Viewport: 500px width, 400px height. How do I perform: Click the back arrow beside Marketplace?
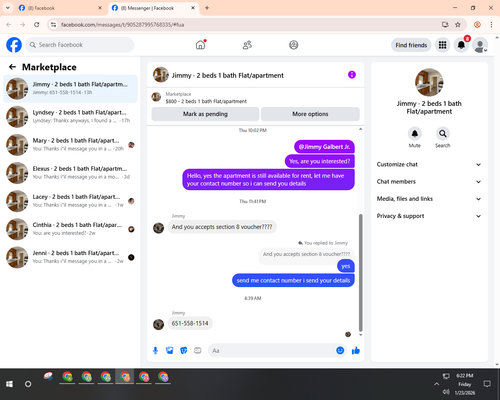pos(12,67)
